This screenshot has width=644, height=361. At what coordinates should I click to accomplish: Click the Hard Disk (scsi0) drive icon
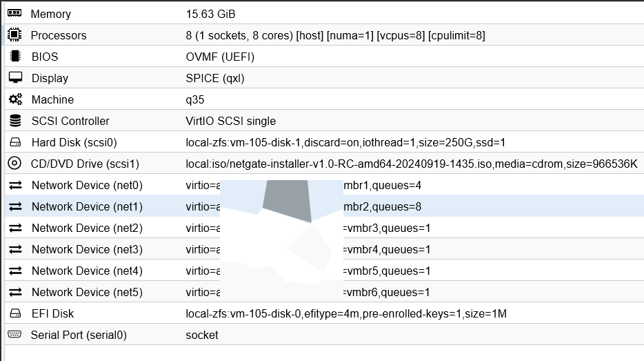coord(15,143)
